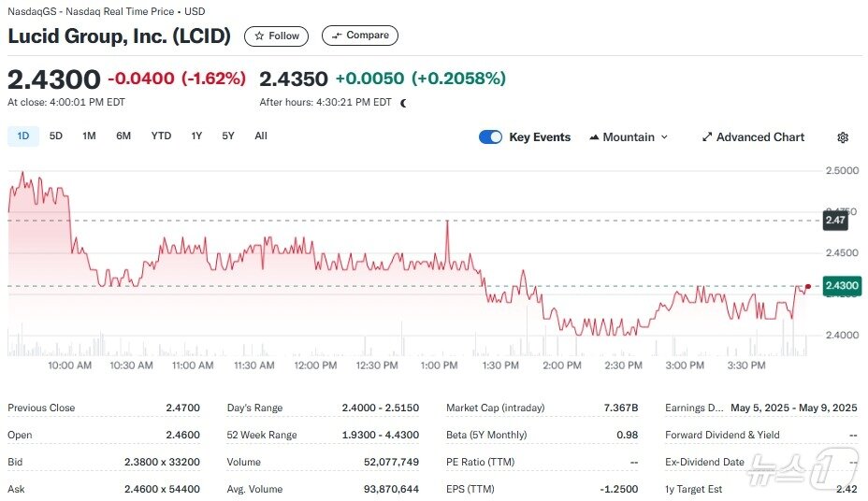Select the 1Y chart range
The image size is (868, 501).
(x=196, y=136)
